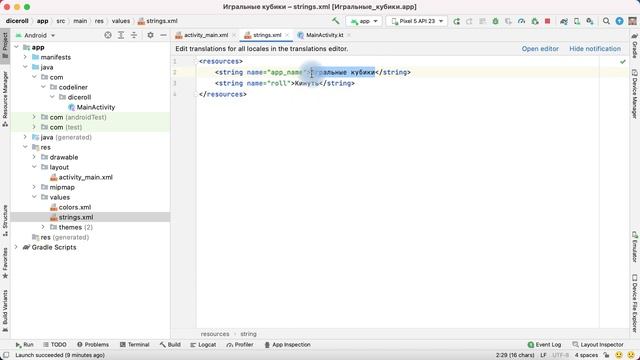Open the Problems tool window tab

(93, 345)
